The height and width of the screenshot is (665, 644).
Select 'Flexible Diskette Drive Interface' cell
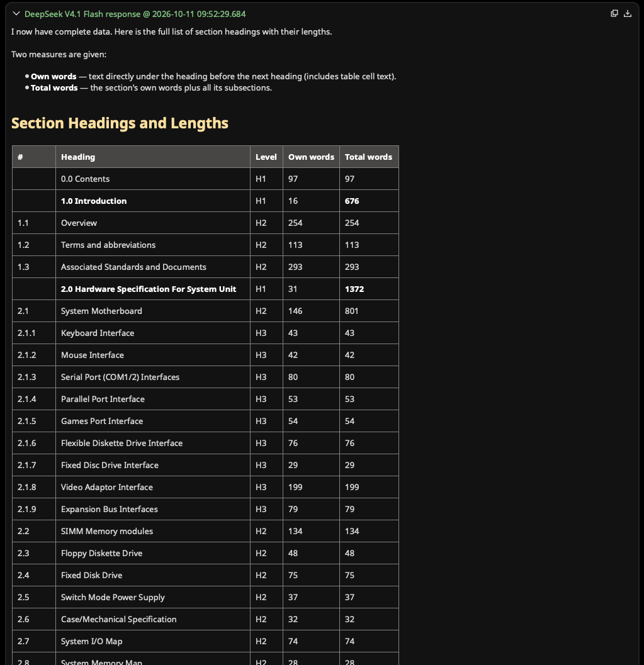[153, 444]
